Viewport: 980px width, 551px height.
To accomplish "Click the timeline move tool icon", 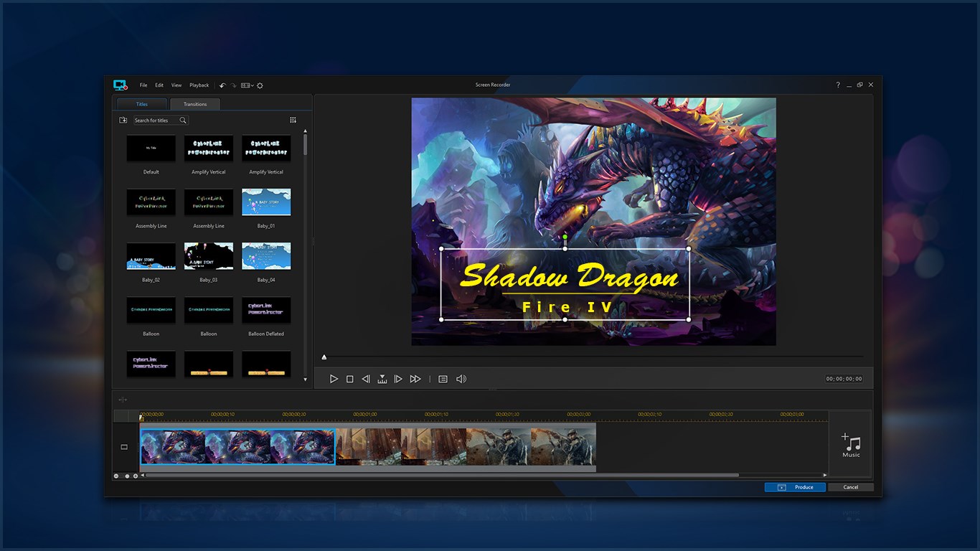I will point(123,400).
